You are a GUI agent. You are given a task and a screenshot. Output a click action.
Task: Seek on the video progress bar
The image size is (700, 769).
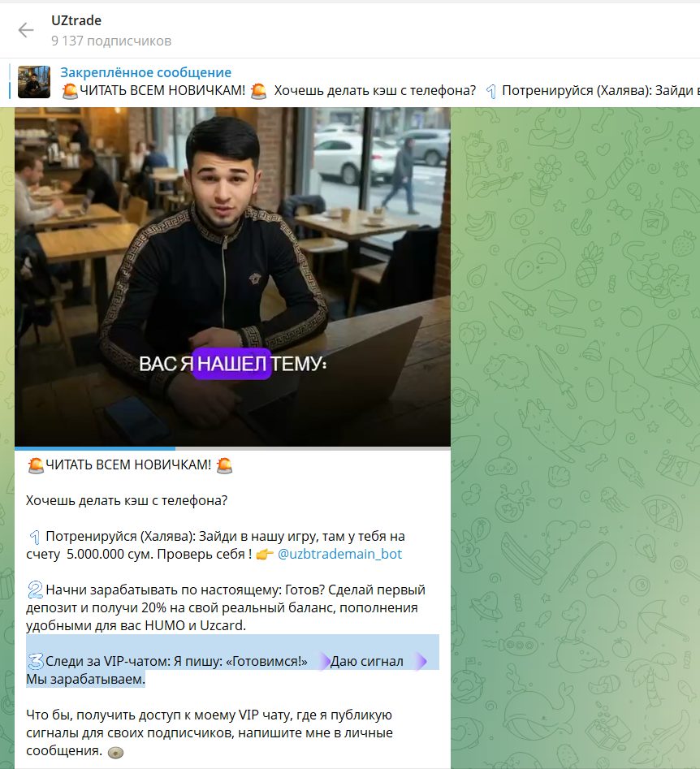pos(232,448)
